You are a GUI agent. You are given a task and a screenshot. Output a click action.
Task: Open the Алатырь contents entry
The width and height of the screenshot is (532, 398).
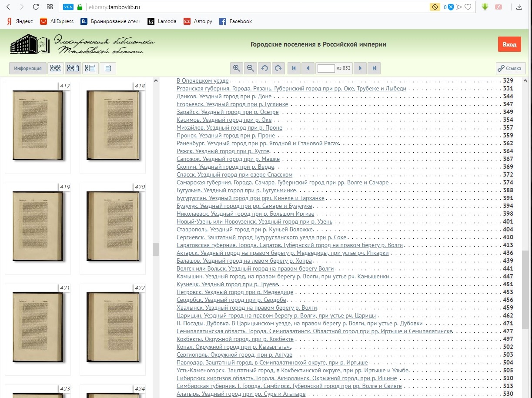point(241,394)
